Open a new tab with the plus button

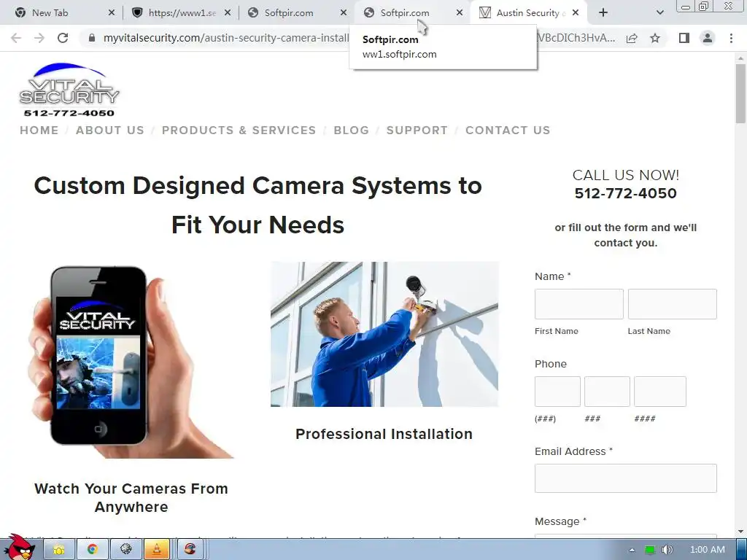[603, 13]
